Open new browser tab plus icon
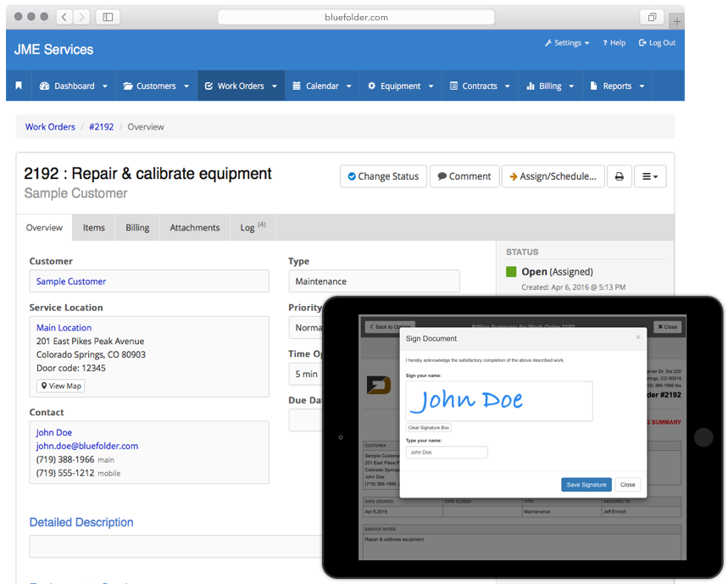 pos(677,21)
